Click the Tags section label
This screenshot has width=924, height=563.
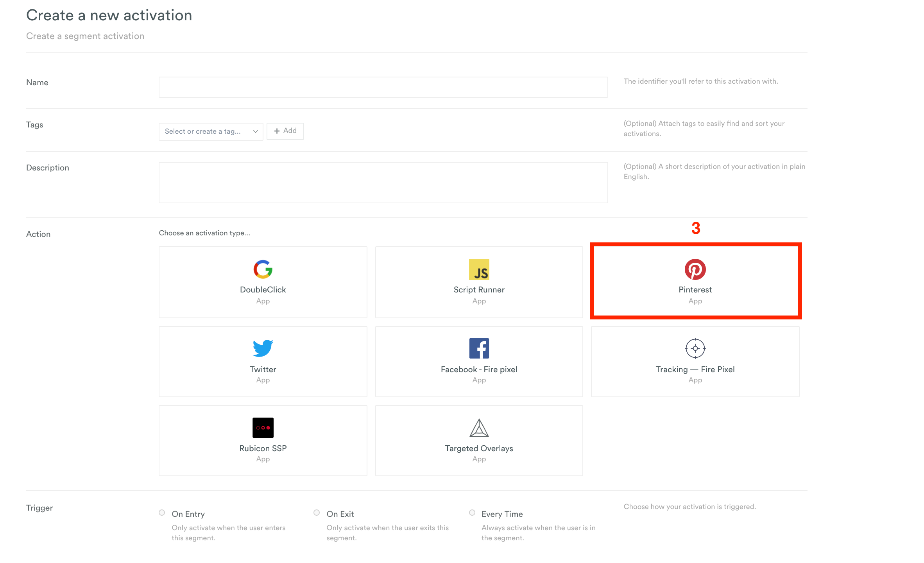34,125
